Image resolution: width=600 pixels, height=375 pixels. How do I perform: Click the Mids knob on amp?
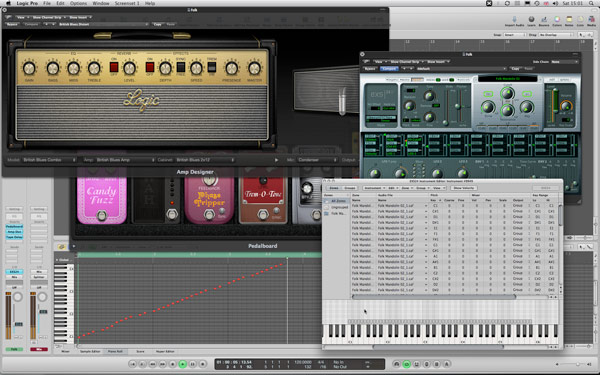[x=73, y=69]
